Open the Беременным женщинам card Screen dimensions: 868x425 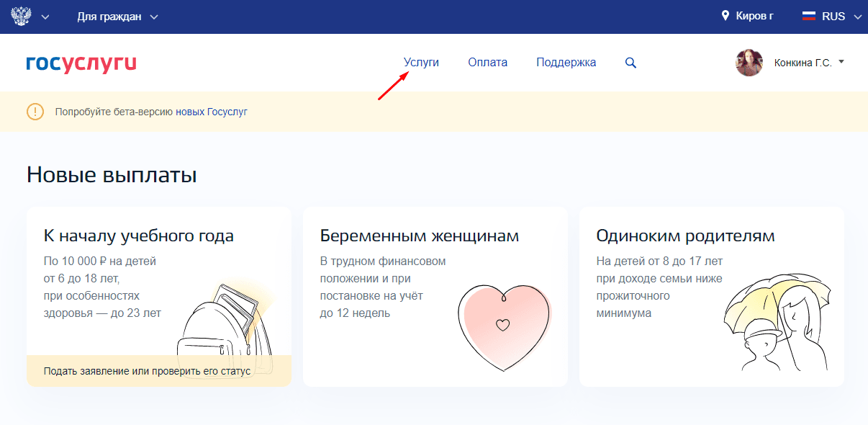pos(435,297)
